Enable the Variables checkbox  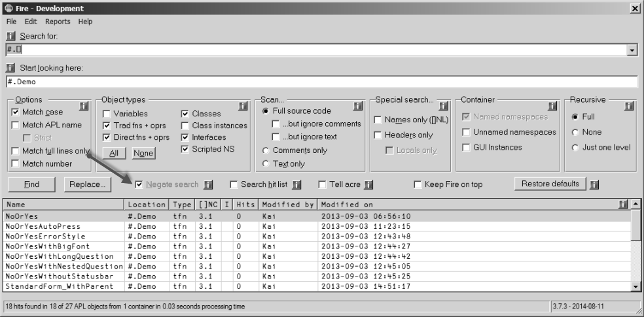(107, 114)
